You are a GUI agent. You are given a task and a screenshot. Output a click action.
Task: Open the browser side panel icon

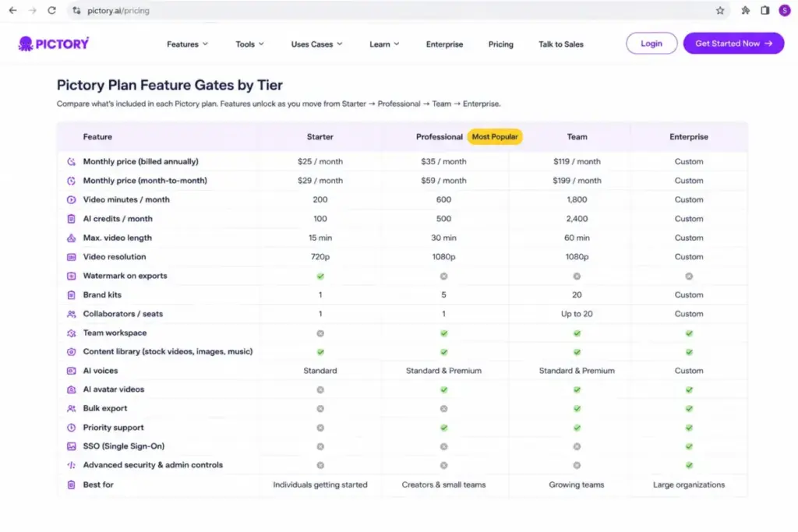765,10
